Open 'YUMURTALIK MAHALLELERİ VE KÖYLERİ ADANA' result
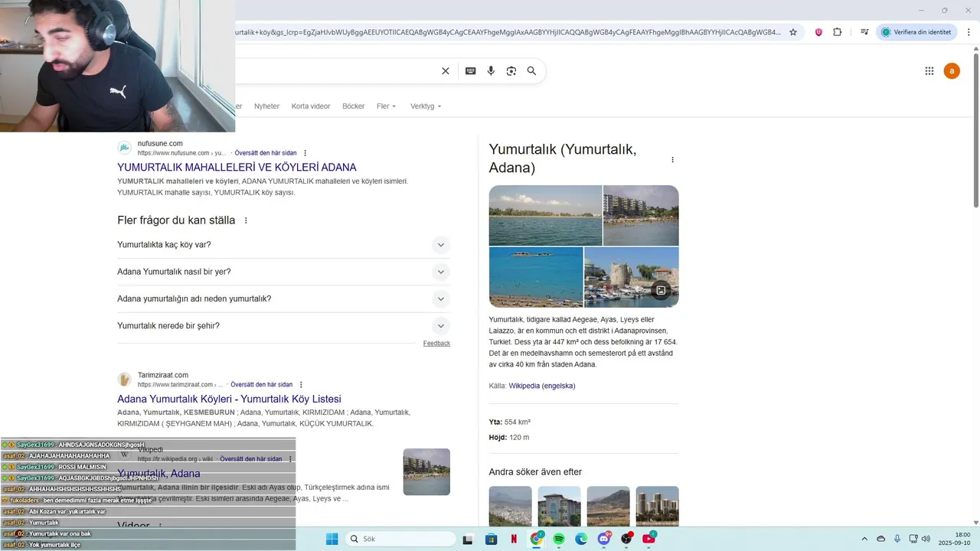The image size is (980, 551). (x=237, y=168)
